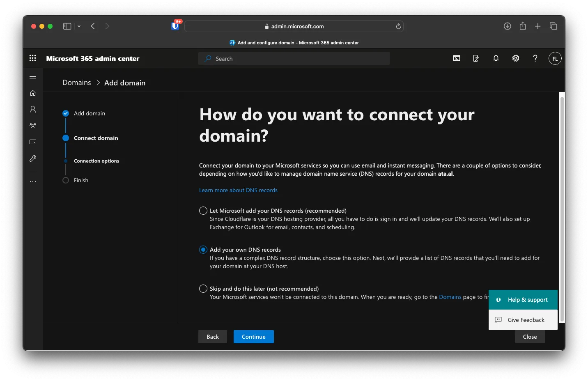Image resolution: width=588 pixels, height=381 pixels.
Task: Click the Add domain wizard step
Action: click(x=90, y=113)
